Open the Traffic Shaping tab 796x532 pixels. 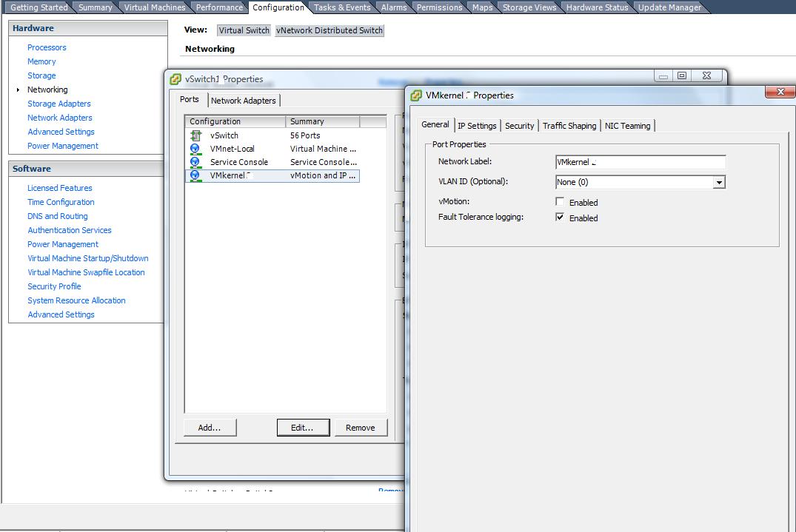pyautogui.click(x=569, y=126)
